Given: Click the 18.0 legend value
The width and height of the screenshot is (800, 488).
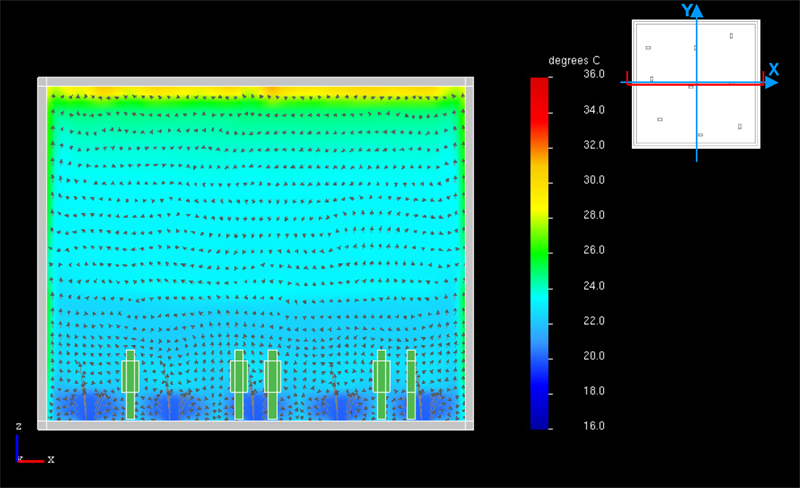Looking at the screenshot, I should [594, 391].
